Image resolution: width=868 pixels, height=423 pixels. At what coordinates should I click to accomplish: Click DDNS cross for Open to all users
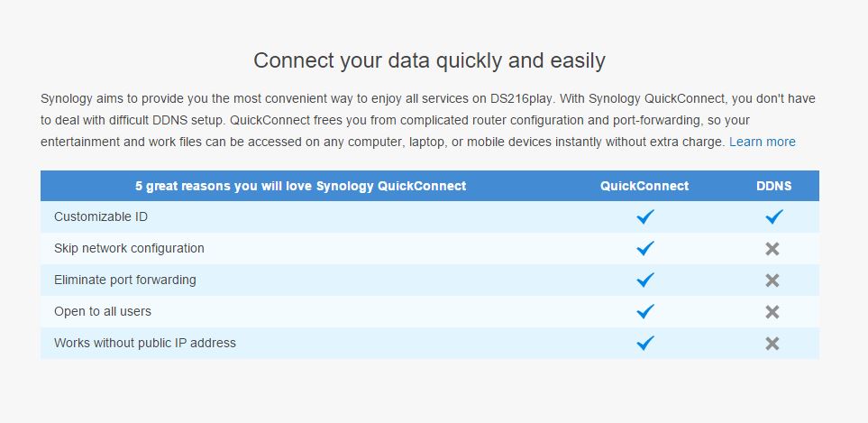(x=772, y=312)
